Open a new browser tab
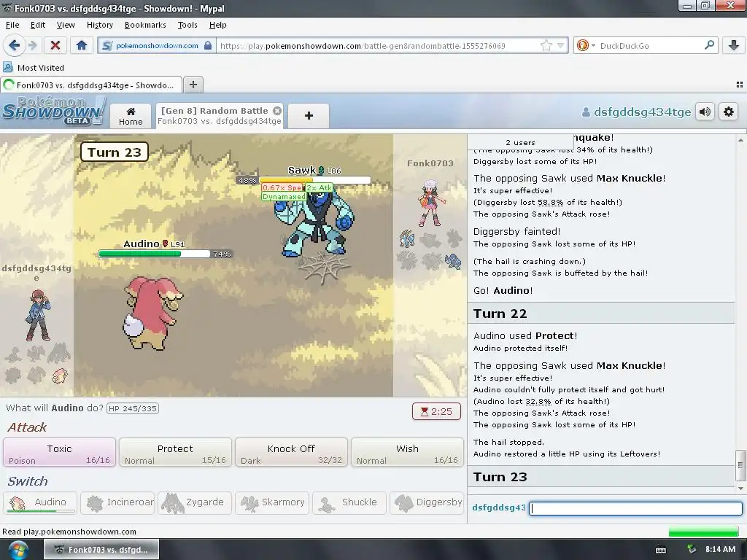The image size is (747, 560). tap(193, 85)
